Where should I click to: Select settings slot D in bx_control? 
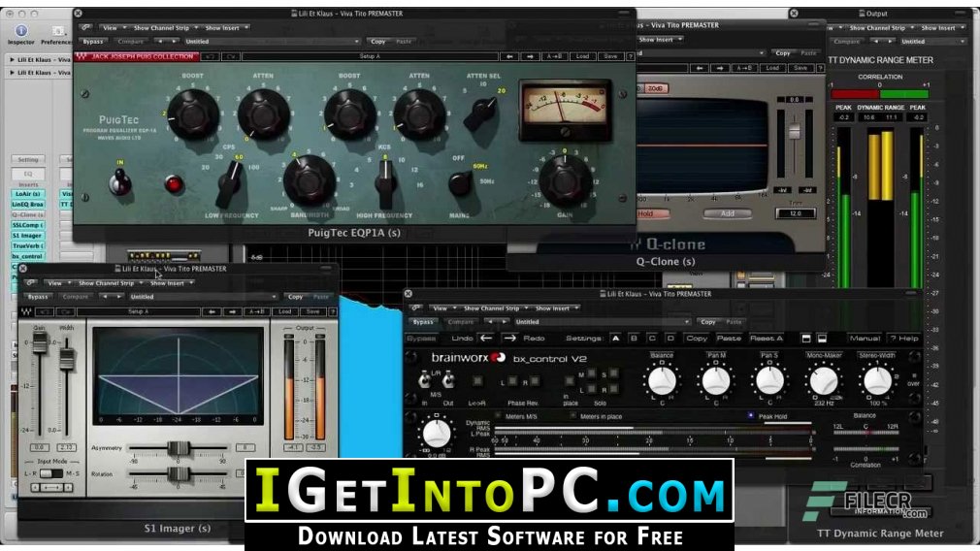click(670, 338)
